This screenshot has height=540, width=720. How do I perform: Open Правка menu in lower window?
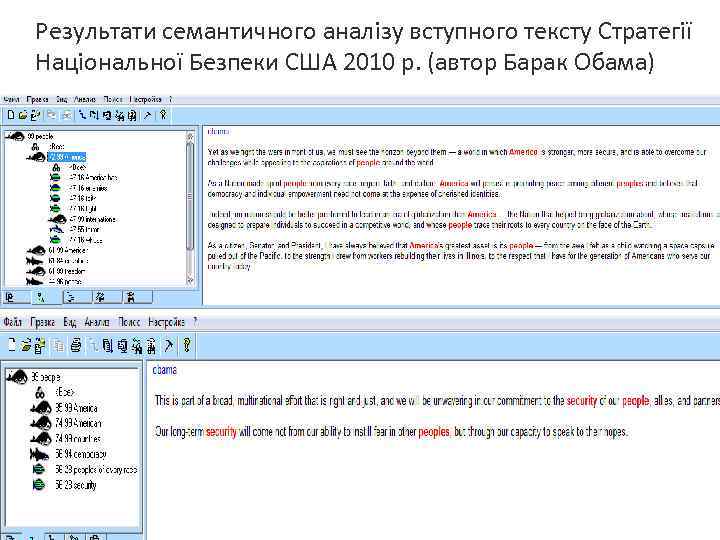42,322
